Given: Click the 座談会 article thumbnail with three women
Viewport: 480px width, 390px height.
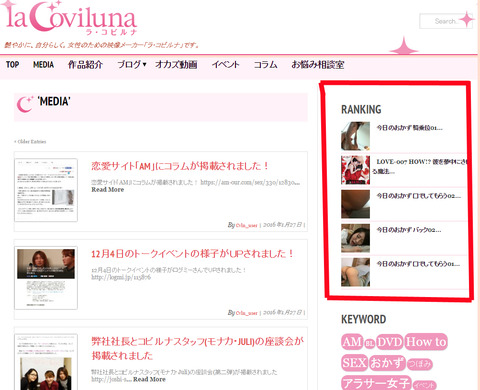Looking at the screenshot, I should coord(46,362).
